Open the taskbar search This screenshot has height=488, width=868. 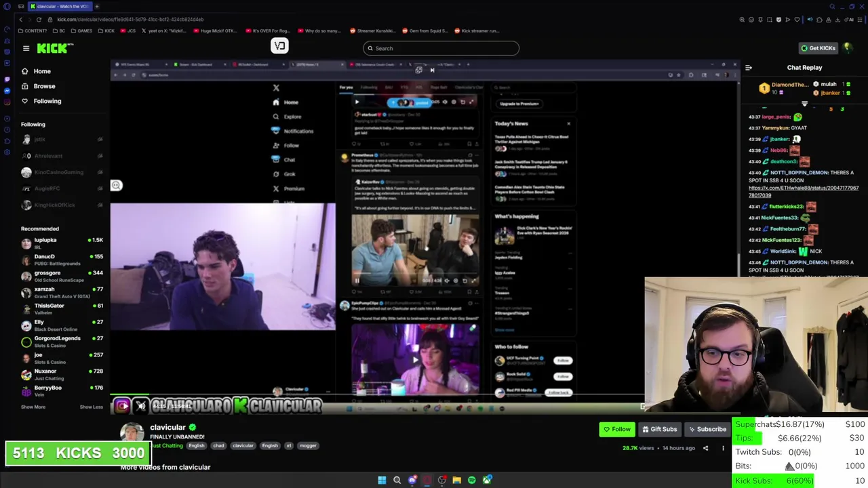tap(397, 480)
